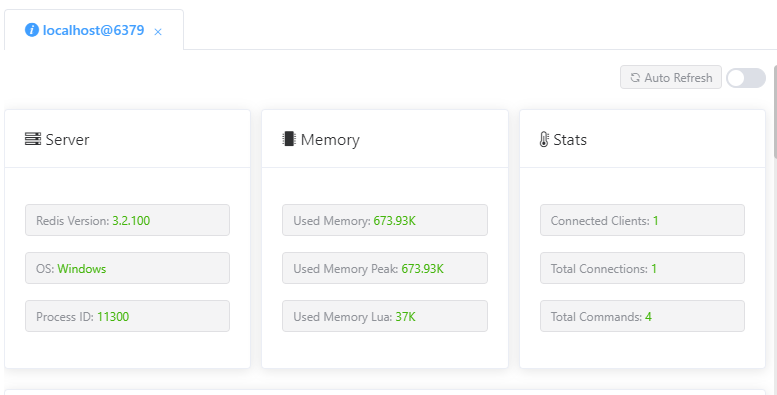Click the Total Connections field
Viewport: 777px width, 395px height.
click(x=642, y=268)
